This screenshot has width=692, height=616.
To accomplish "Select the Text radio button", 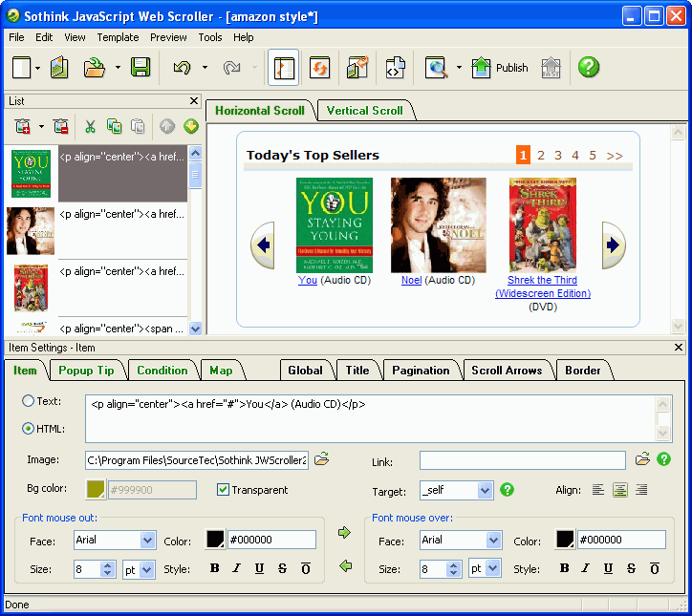I will pyautogui.click(x=29, y=401).
